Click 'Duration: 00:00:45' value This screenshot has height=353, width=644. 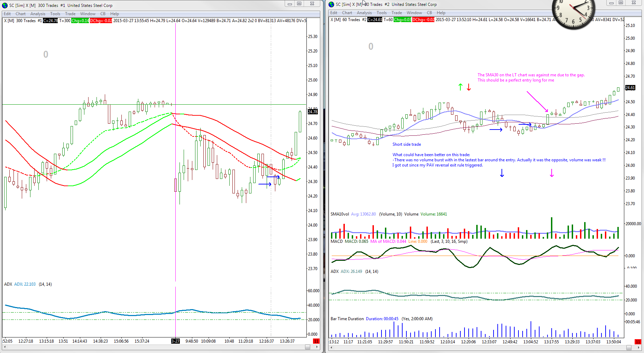tap(382, 319)
